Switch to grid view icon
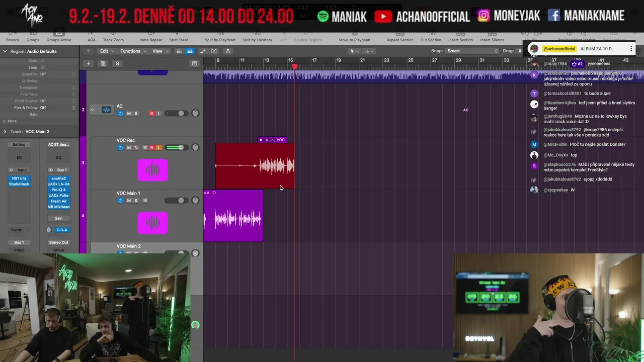Screen dimensions: 644x362 pos(179,51)
